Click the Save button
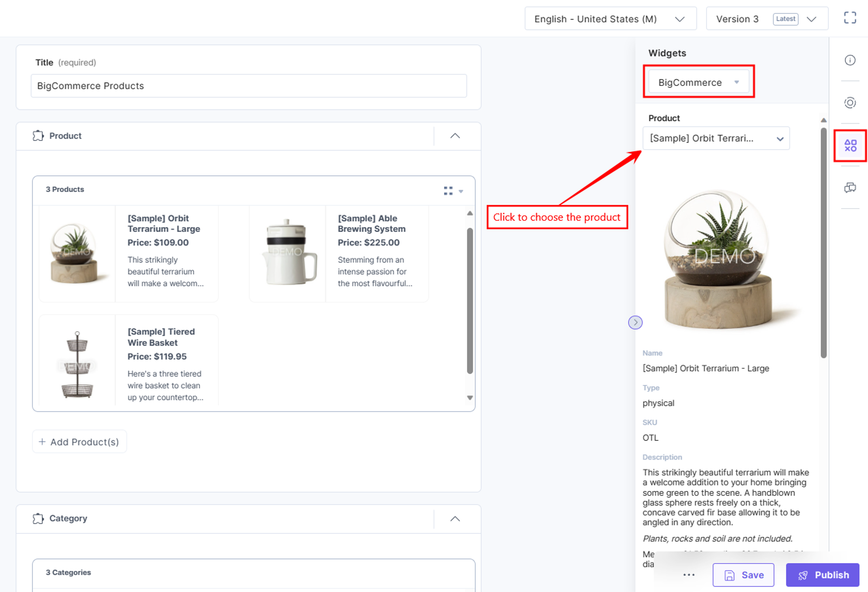This screenshot has height=592, width=868. coord(743,575)
